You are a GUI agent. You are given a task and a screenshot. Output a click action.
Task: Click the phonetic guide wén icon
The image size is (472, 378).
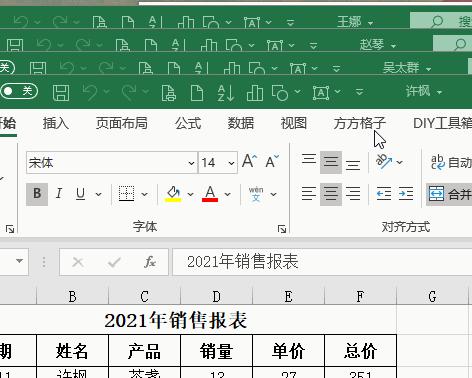coord(256,194)
